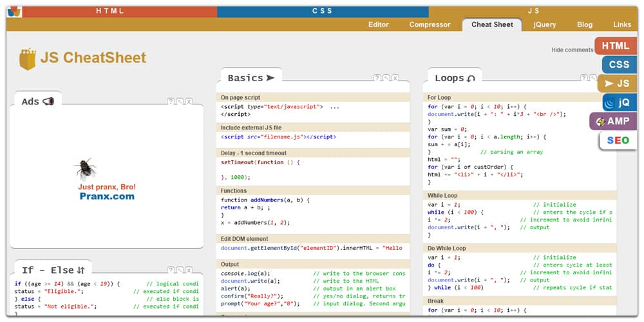
Task: Click the 'Include external JS file' header
Action: click(313, 128)
